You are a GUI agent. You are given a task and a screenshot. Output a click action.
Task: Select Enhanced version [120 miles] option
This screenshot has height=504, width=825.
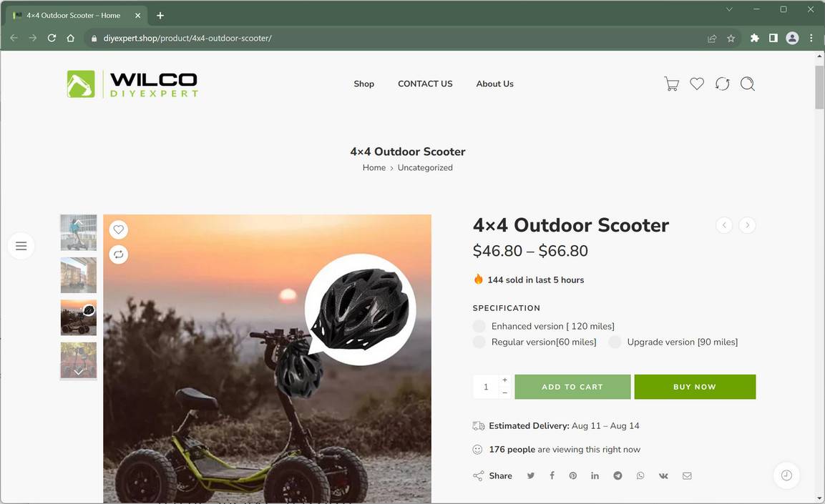[x=544, y=327]
